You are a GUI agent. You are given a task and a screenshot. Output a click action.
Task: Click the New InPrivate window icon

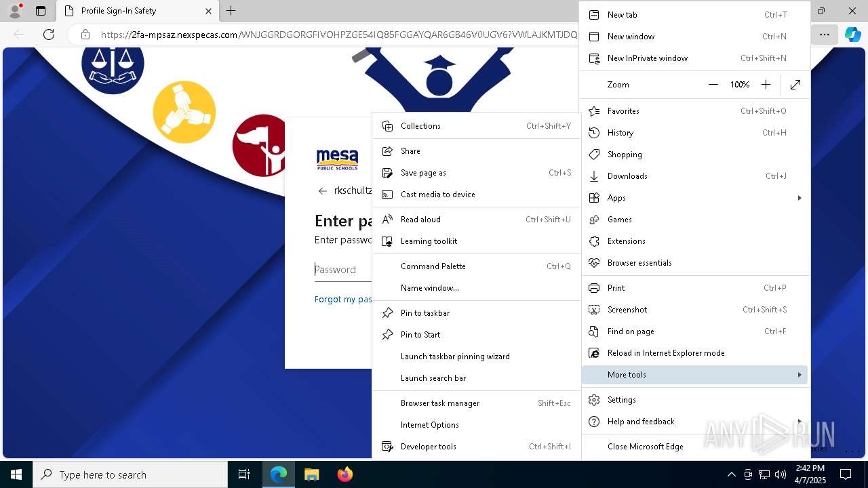(594, 58)
